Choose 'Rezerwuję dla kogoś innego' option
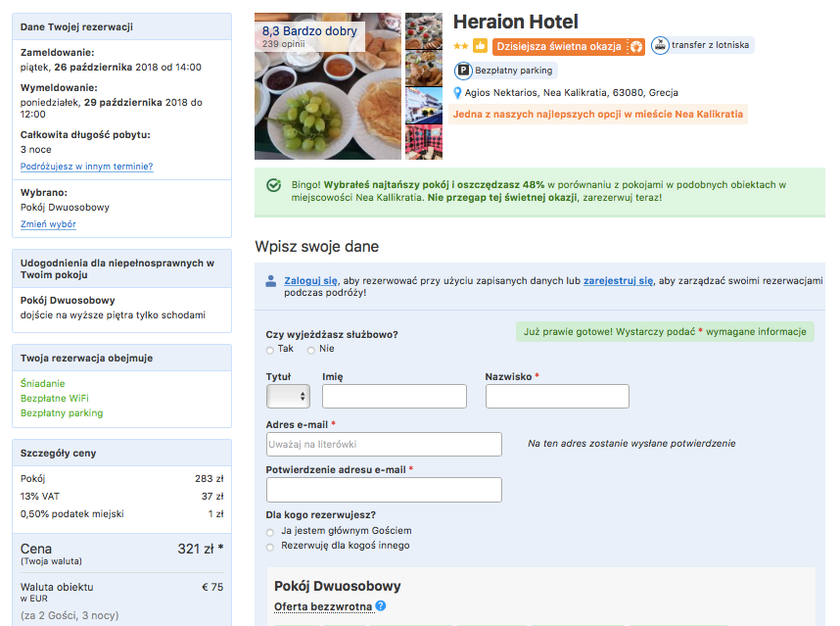Viewport: 840px width, 626px height. 270,547
